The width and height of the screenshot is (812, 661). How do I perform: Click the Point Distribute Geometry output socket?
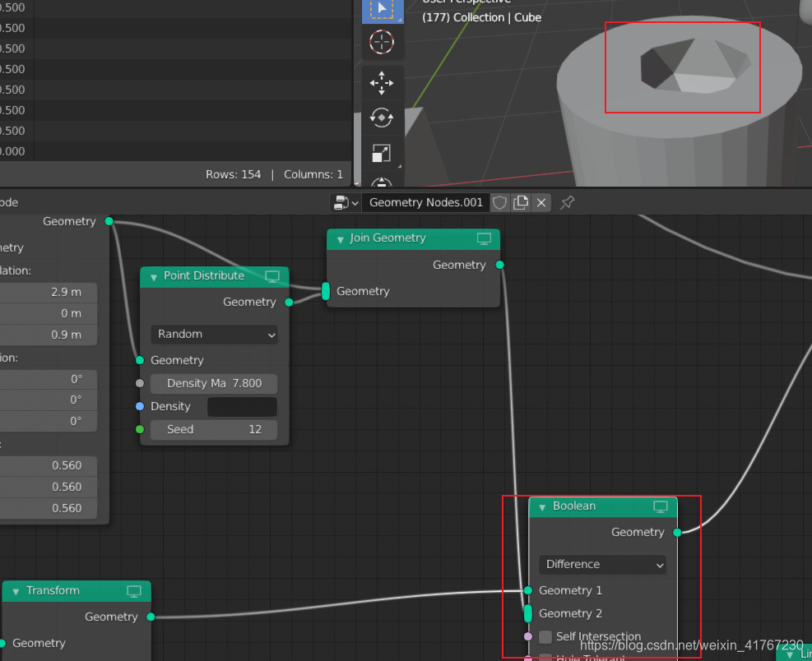(x=289, y=303)
